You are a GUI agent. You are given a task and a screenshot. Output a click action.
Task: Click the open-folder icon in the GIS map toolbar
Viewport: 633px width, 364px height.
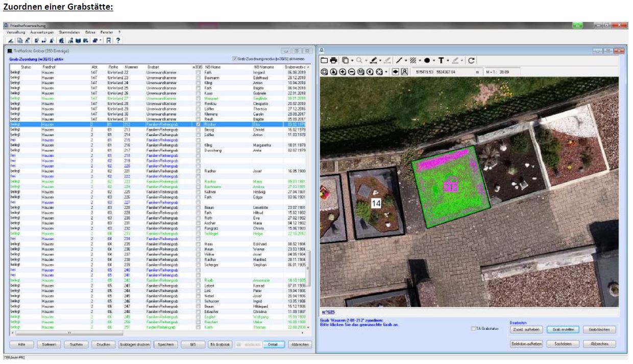click(x=325, y=61)
